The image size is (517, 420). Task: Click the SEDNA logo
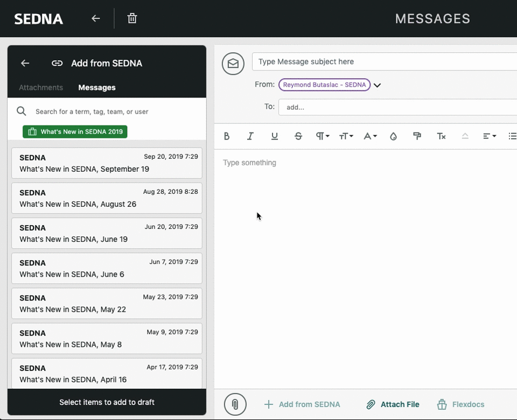[x=39, y=19]
